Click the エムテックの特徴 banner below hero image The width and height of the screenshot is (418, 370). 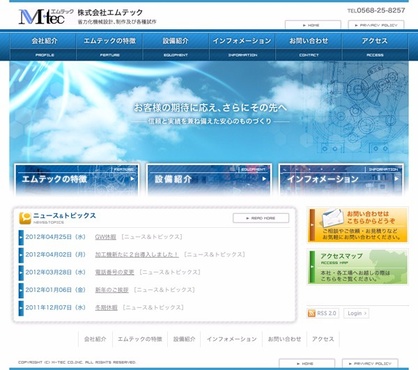click(x=77, y=179)
